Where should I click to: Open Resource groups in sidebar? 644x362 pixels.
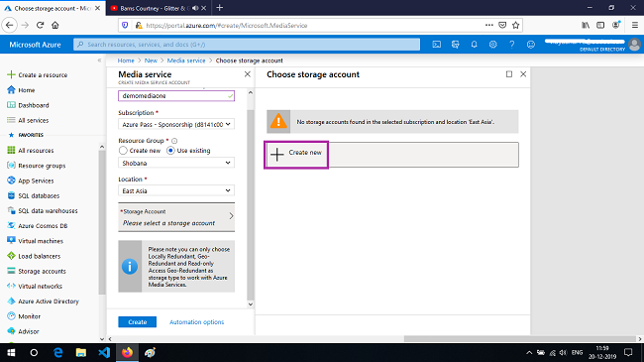pyautogui.click(x=42, y=166)
